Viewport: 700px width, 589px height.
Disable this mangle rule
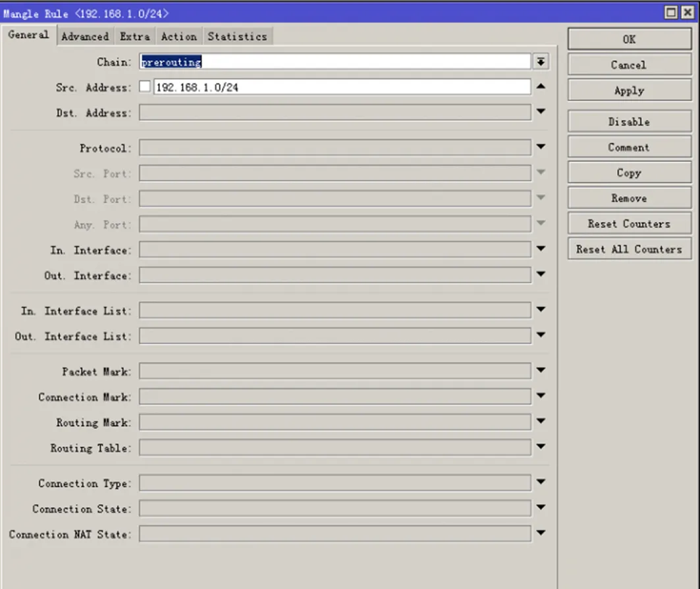coord(630,121)
